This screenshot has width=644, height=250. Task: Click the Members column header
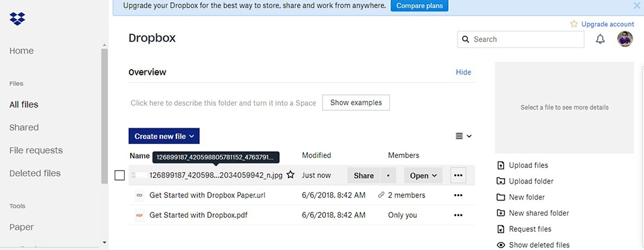click(x=403, y=155)
